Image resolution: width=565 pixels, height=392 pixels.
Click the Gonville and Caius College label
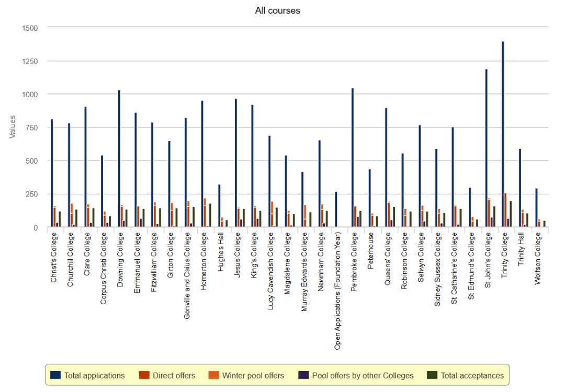tap(187, 275)
